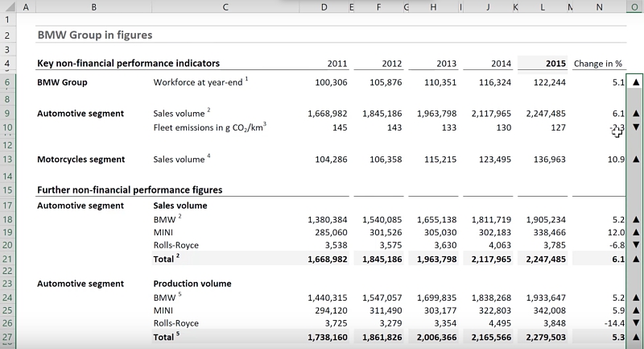Click the up arrow for MINI sales volume
The image size is (644, 349).
[x=636, y=232]
